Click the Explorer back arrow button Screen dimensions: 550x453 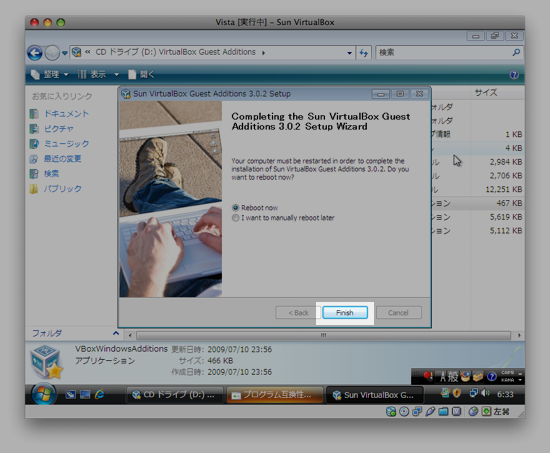(x=35, y=53)
